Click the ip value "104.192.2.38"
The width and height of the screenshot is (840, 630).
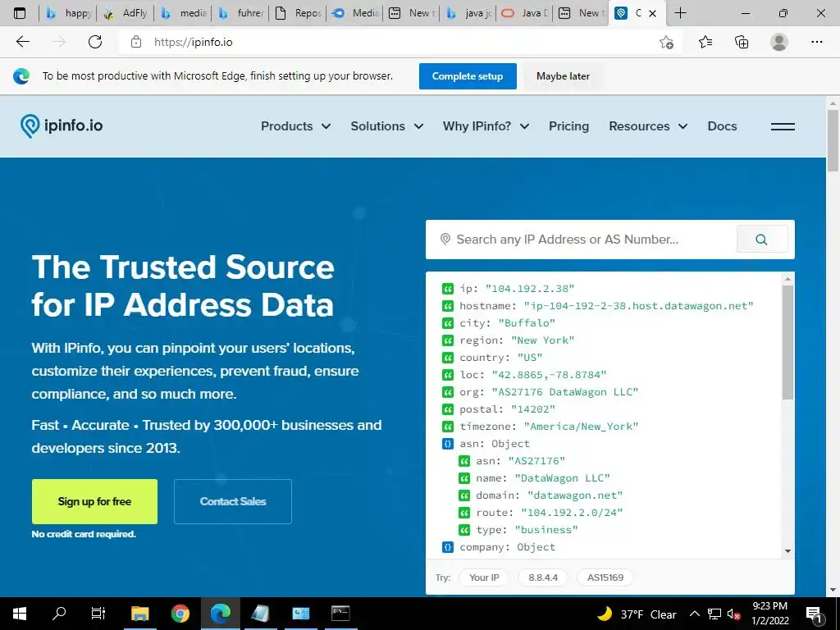point(530,289)
